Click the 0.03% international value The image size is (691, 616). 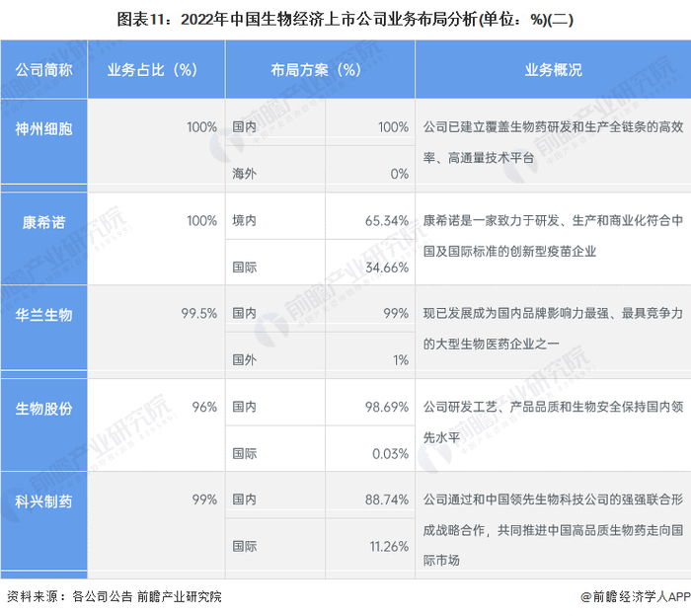[x=391, y=454]
